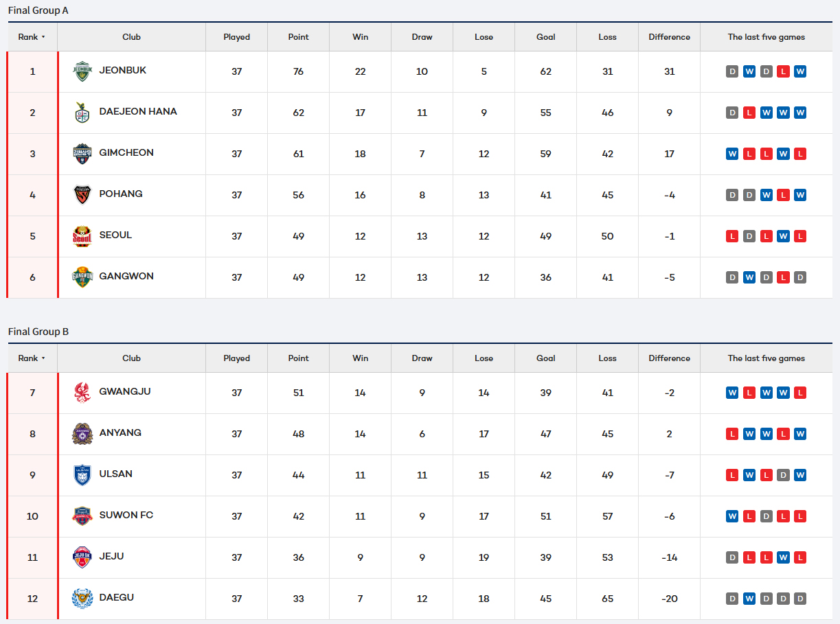Click Daegu's first last-five-games badge
Viewport: 840px width, 624px height.
[x=732, y=599]
